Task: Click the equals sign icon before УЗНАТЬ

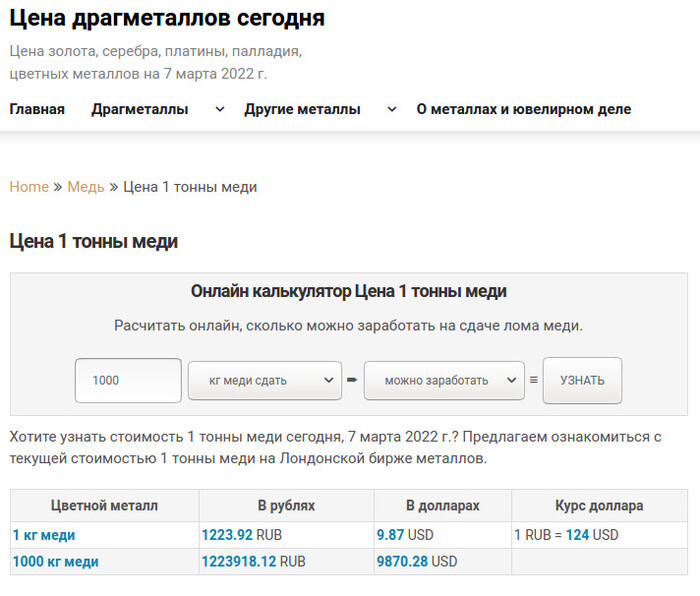Action: tap(533, 380)
